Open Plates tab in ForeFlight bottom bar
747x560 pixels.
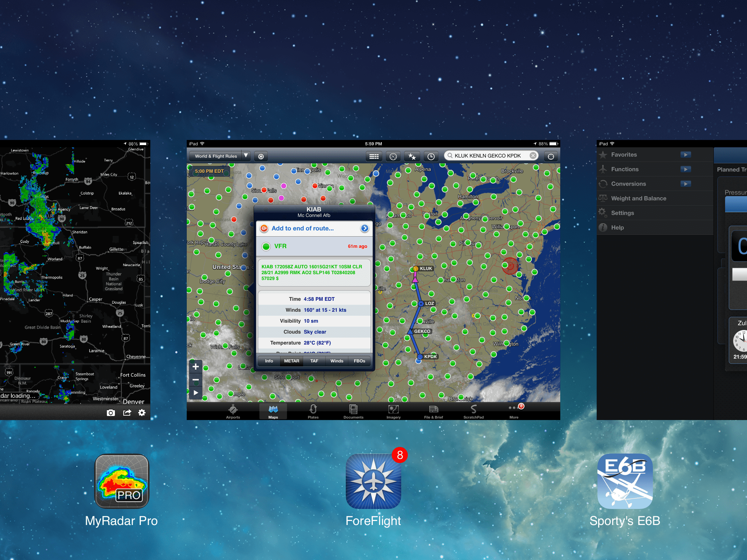click(313, 412)
